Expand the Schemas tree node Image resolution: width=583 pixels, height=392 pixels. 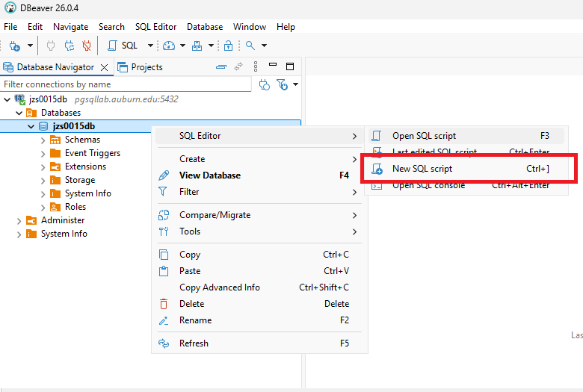pos(43,140)
